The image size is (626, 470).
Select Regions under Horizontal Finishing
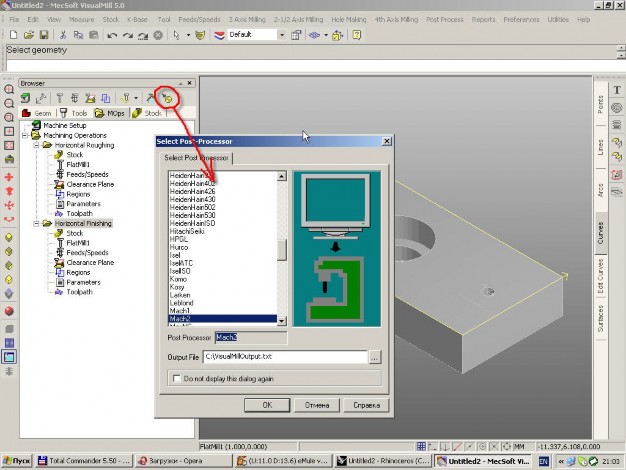pos(78,272)
